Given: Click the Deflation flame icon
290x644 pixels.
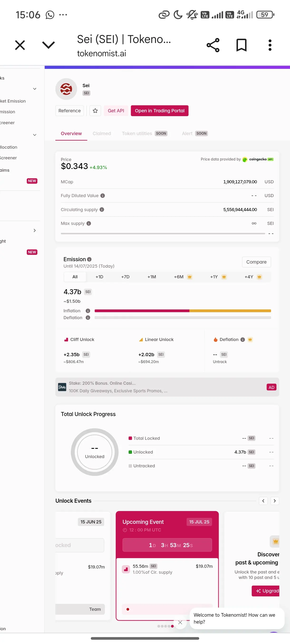Looking at the screenshot, I should pyautogui.click(x=215, y=340).
